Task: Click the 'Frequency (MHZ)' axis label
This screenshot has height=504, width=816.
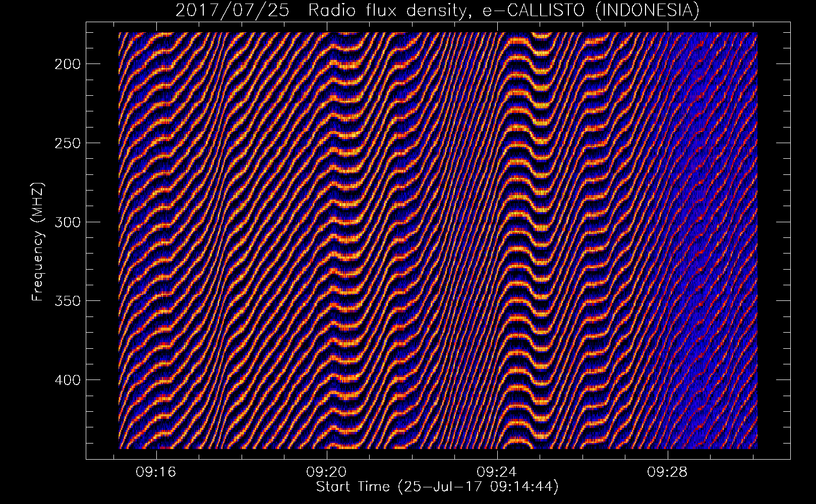Action: tap(38, 242)
